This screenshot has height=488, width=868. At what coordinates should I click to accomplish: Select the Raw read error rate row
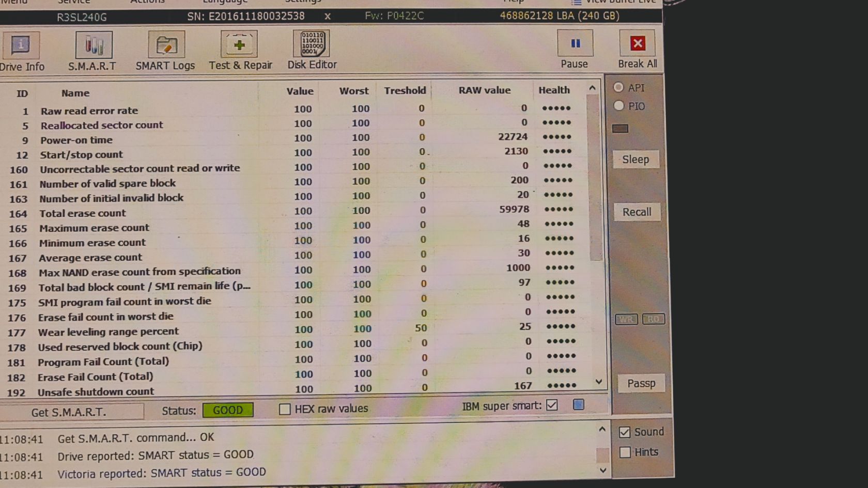[295, 109]
